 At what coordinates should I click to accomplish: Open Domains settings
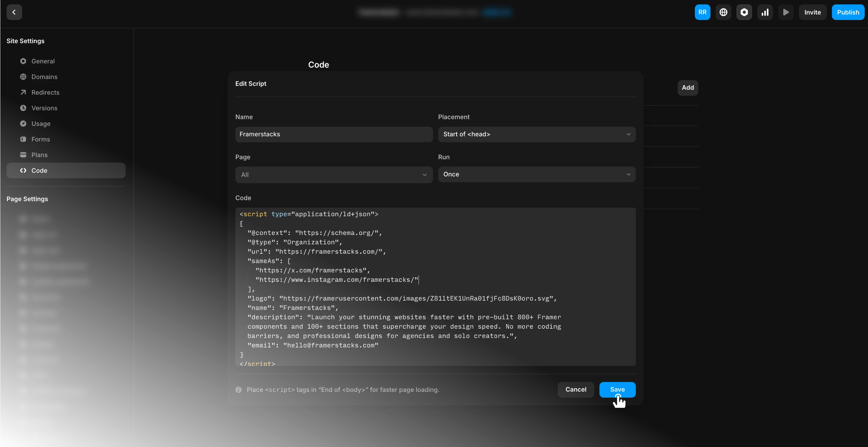point(66,77)
